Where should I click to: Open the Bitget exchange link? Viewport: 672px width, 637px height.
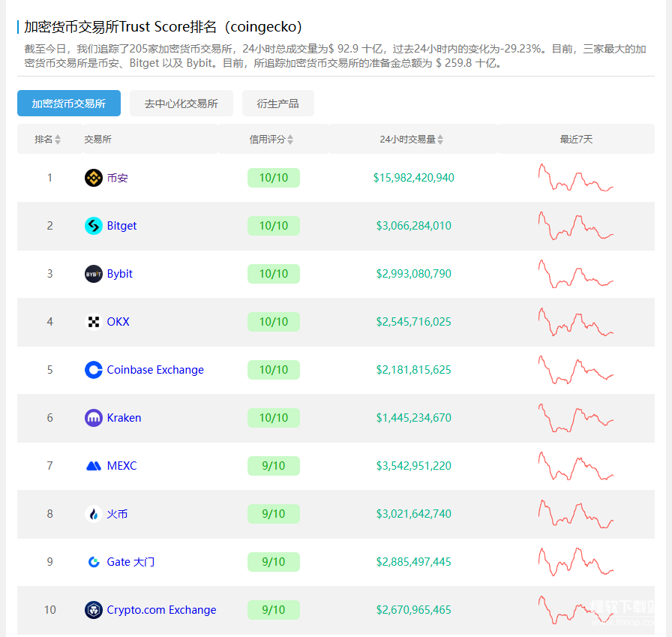[x=121, y=226]
